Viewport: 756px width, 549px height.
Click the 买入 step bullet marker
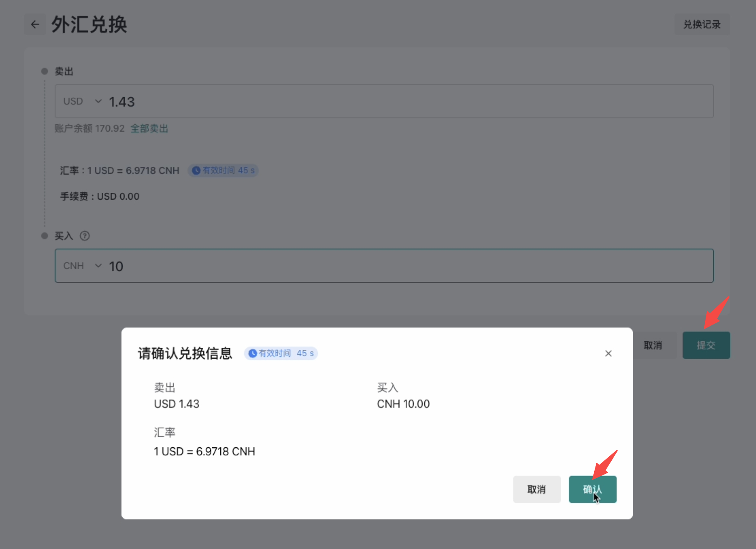click(x=45, y=236)
